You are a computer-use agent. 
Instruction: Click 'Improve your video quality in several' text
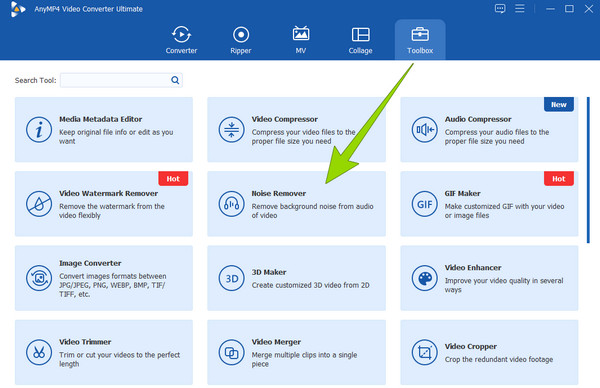pos(504,281)
